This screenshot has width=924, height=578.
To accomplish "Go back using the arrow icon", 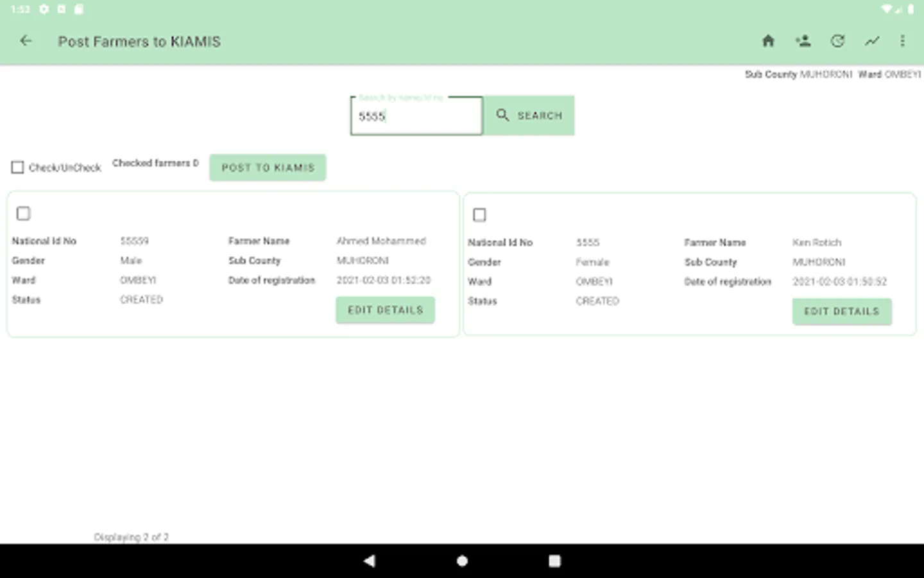I will tap(26, 41).
